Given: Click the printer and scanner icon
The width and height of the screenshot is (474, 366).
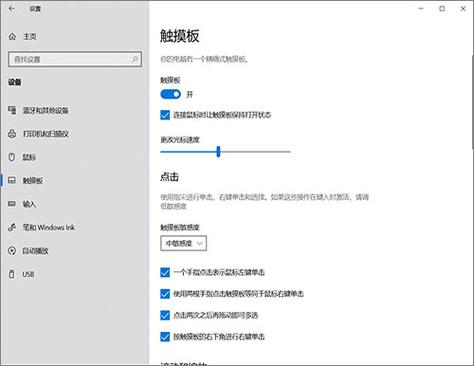Looking at the screenshot, I should pos(12,134).
